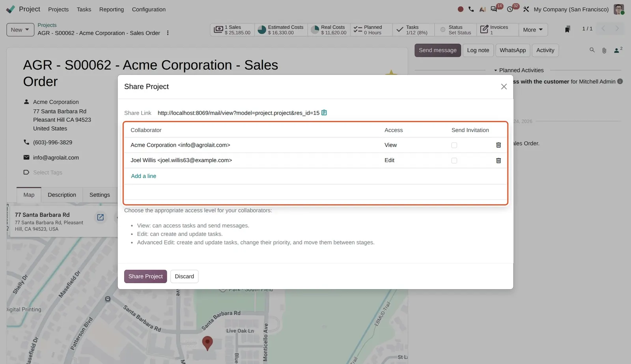This screenshot has width=631, height=364.
Task: Click the WhatsApp button
Action: pyautogui.click(x=513, y=50)
